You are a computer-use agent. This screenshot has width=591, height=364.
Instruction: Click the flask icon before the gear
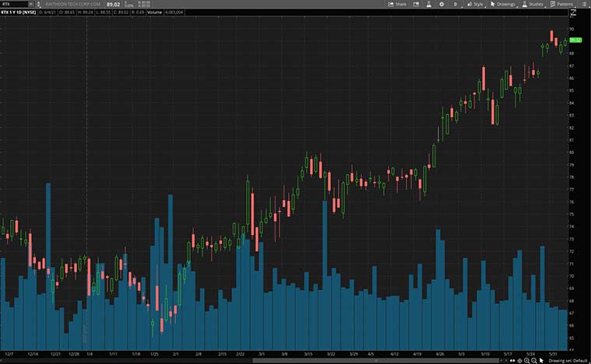coord(429,4)
